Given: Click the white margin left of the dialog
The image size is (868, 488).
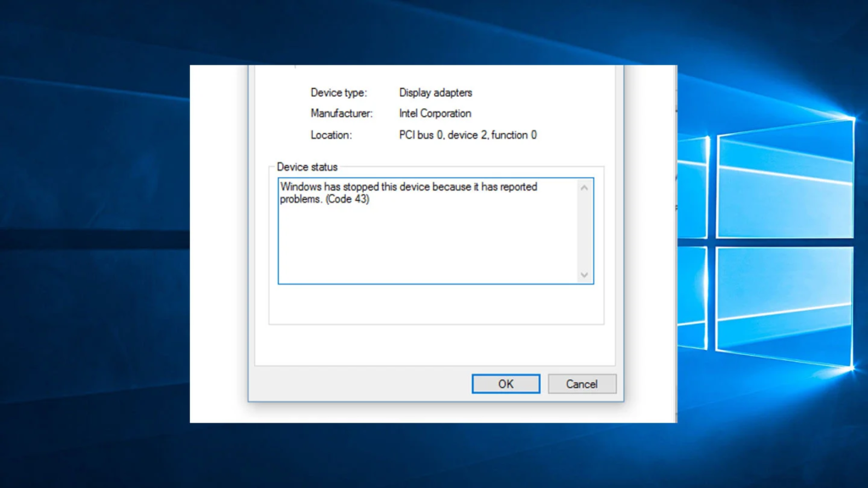Looking at the screenshot, I should (219, 243).
